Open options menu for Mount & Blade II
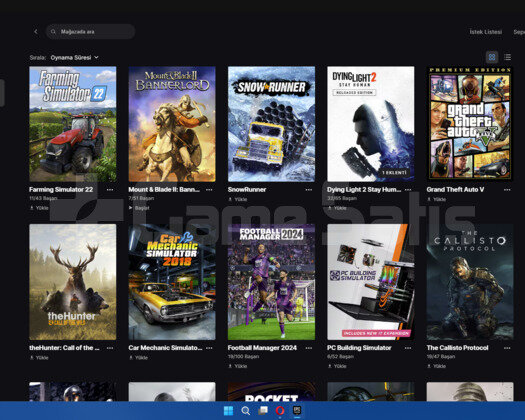This screenshot has height=420, width=525. click(209, 190)
